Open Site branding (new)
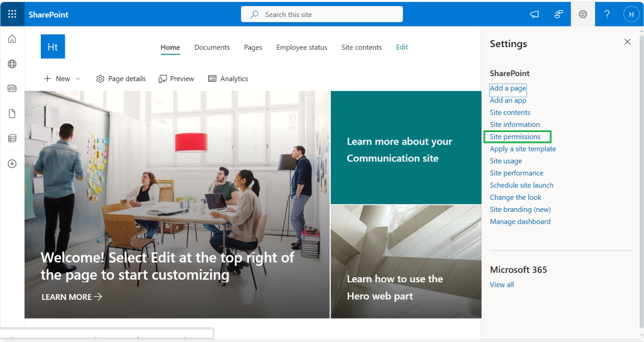Viewport: 644px width, 342px height. pos(520,209)
